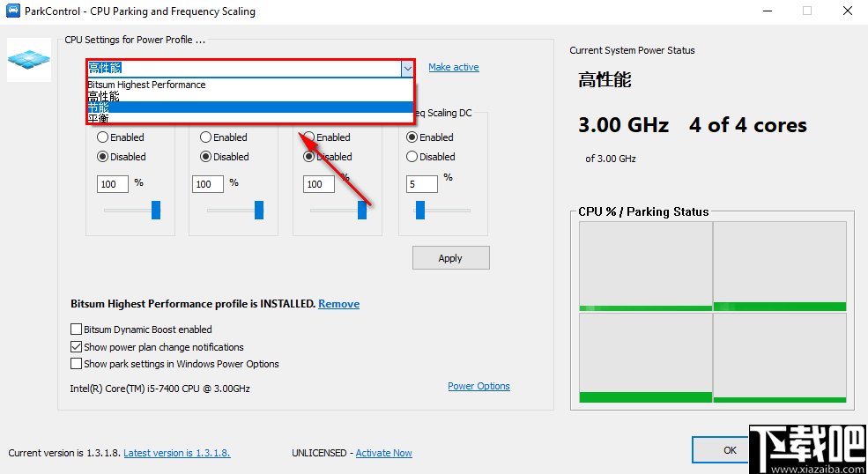Minimize the ParkControl window
The width and height of the screenshot is (868, 474).
click(x=768, y=11)
